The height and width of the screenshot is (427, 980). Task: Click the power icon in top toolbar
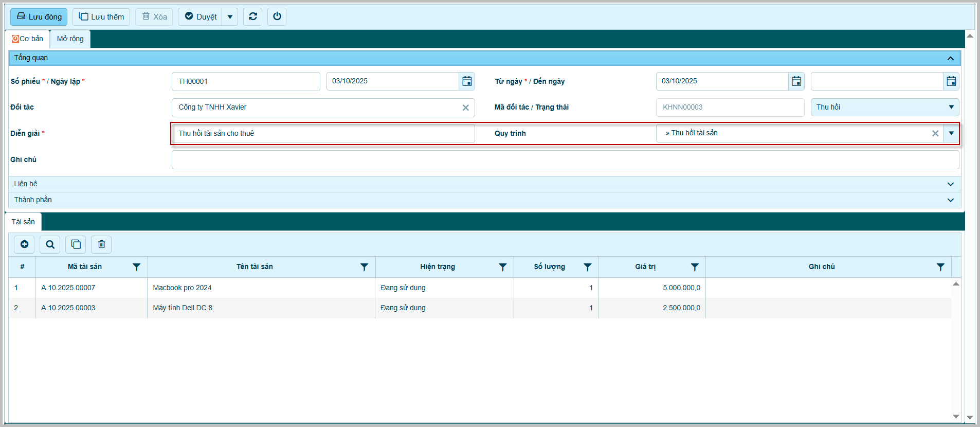(277, 16)
